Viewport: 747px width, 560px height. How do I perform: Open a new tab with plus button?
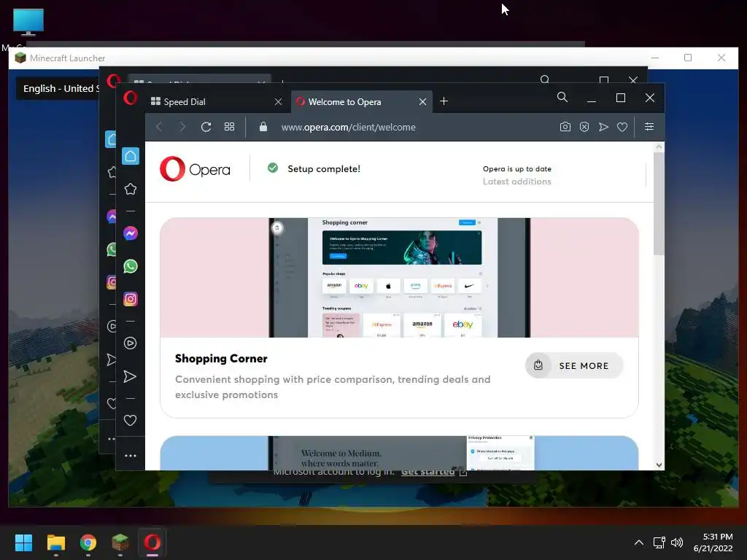click(x=444, y=101)
